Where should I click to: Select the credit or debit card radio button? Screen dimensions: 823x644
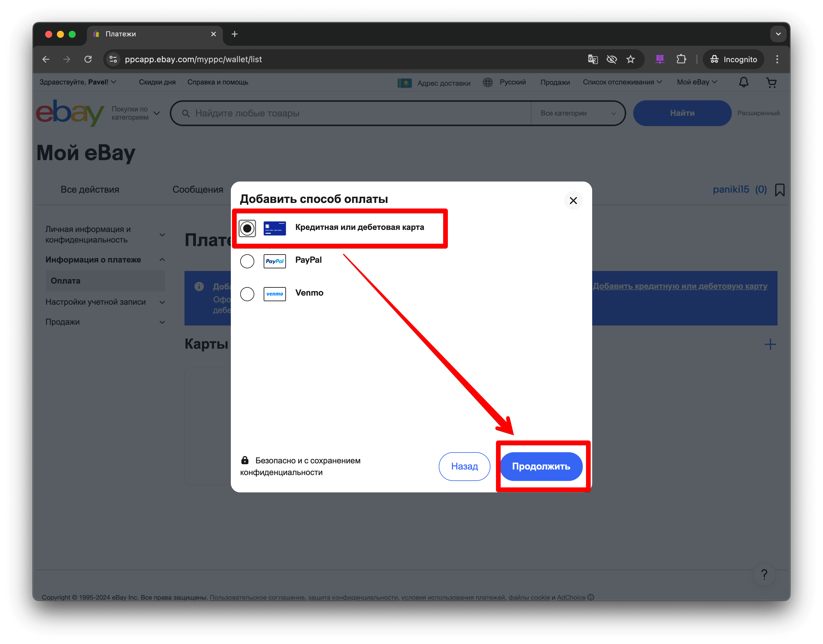point(247,228)
